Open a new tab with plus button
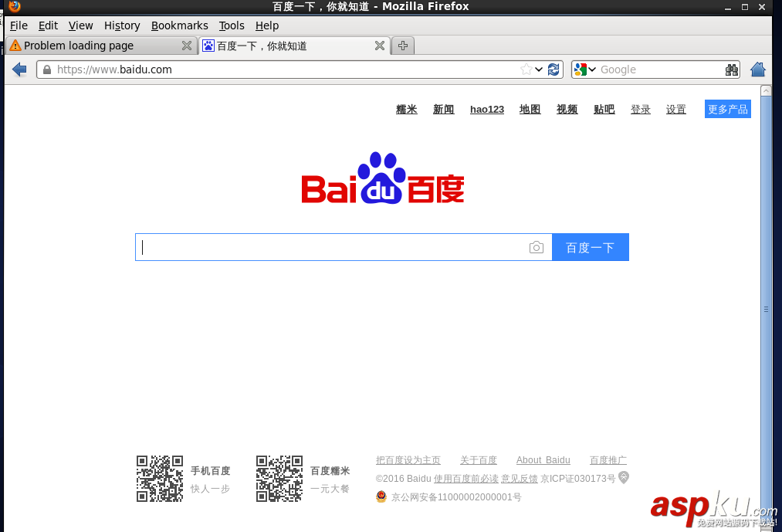 (403, 46)
